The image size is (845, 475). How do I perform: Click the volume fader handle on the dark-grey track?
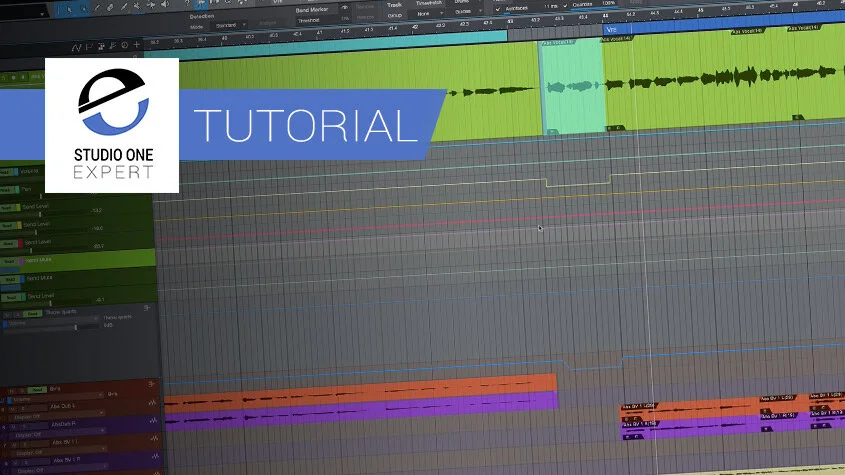(x=76, y=327)
